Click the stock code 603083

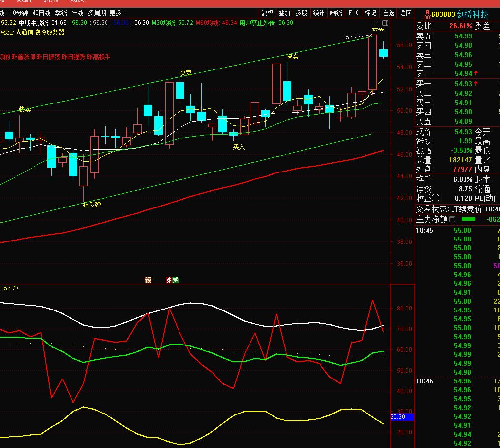pyautogui.click(x=443, y=15)
